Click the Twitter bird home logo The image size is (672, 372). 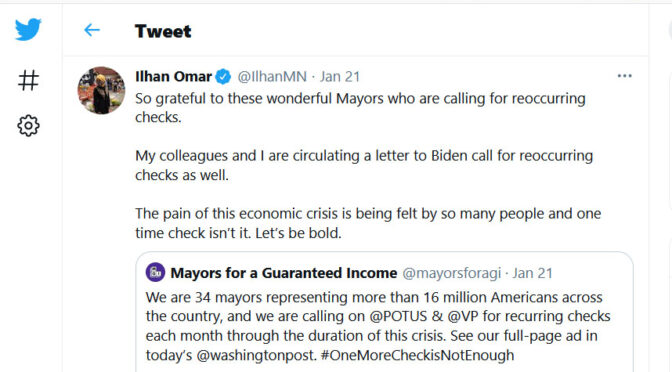click(x=28, y=30)
